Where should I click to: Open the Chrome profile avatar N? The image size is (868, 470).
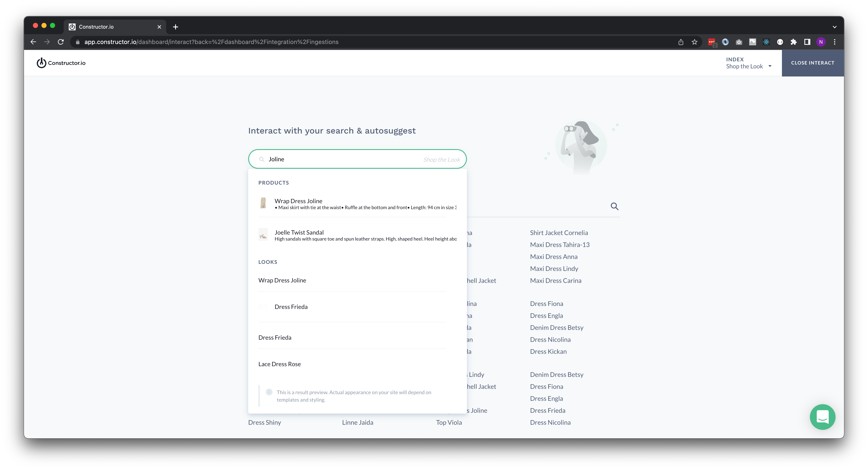pyautogui.click(x=821, y=42)
